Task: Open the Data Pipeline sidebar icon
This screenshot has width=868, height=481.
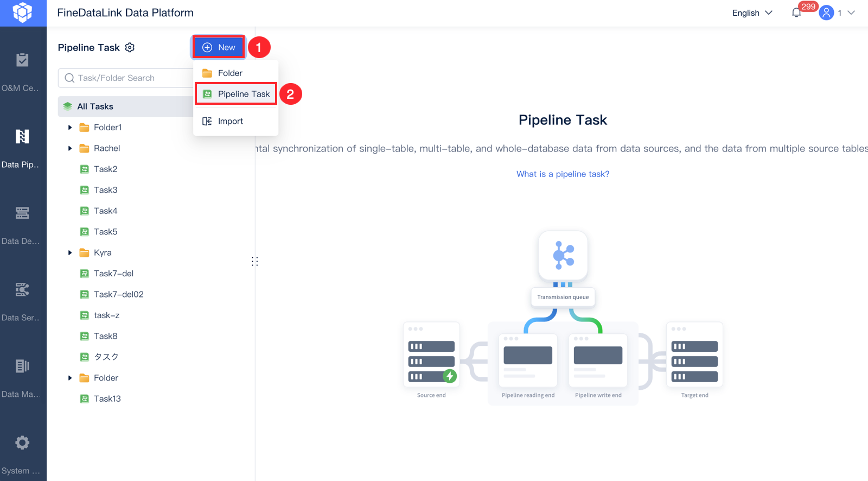Action: pos(22,136)
